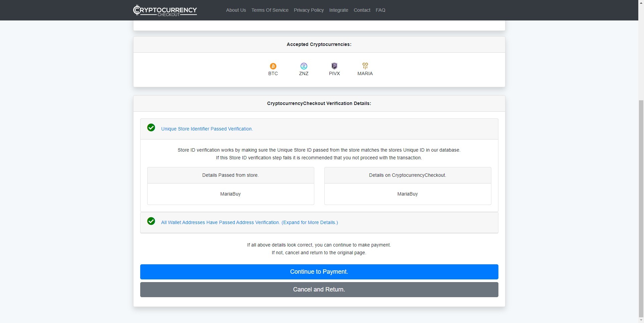Click the Details Passed from store header
The width and height of the screenshot is (644, 323).
[230, 175]
